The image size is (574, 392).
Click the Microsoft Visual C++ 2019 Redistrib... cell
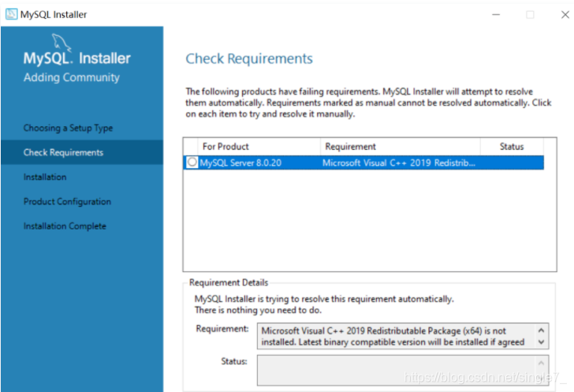pyautogui.click(x=399, y=162)
